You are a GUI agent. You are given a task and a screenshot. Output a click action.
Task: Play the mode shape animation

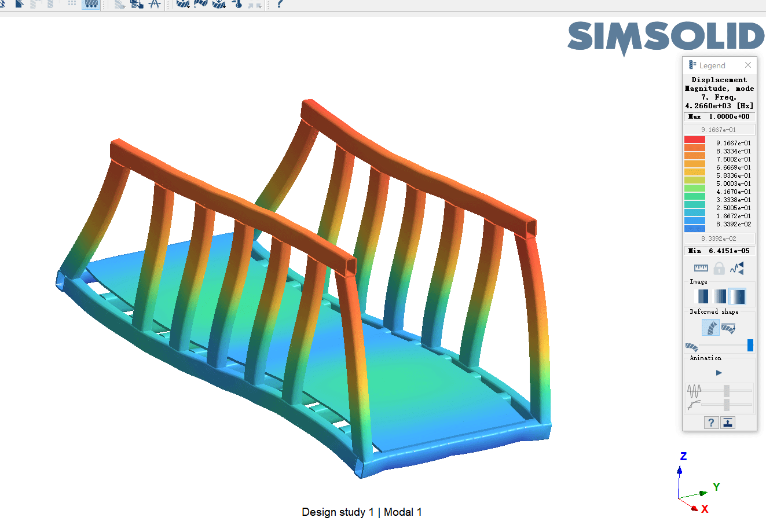(719, 373)
